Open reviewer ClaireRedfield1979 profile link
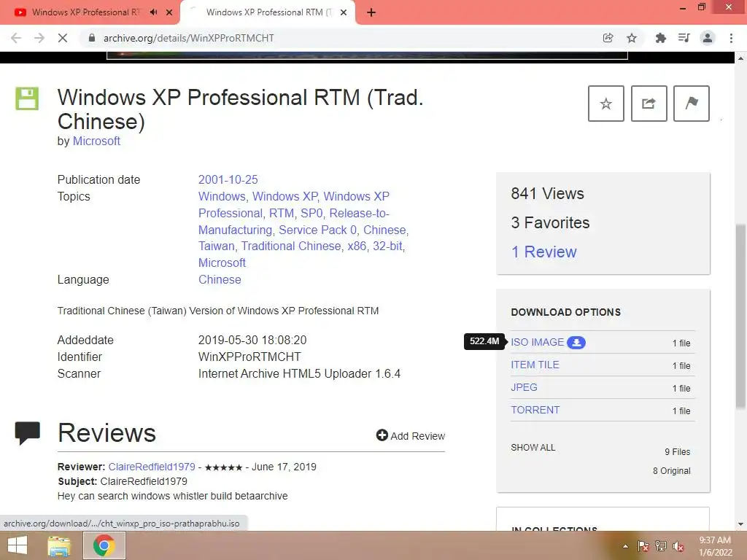The height and width of the screenshot is (560, 747). tap(152, 467)
